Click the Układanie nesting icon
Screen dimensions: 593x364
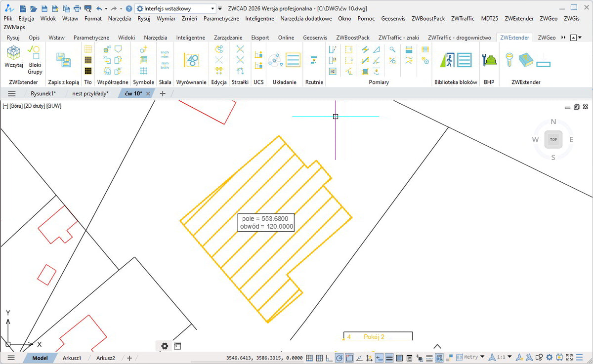[275, 60]
